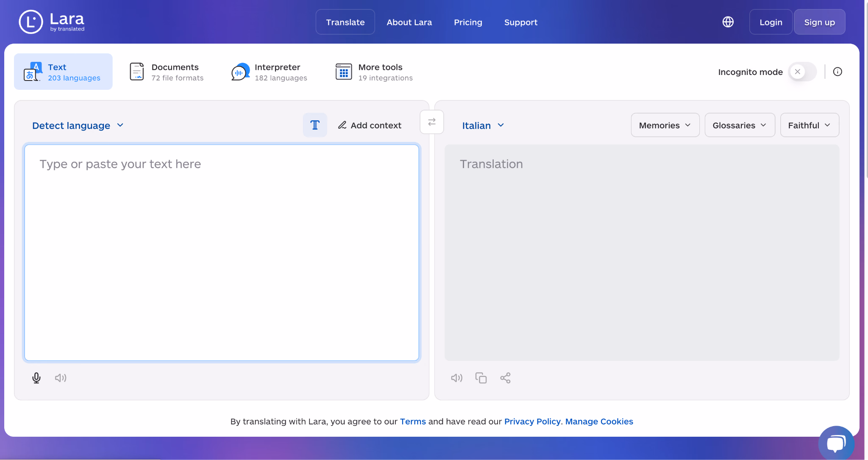The width and height of the screenshot is (868, 460).
Task: Open the Italian target language dropdown
Action: (x=483, y=125)
